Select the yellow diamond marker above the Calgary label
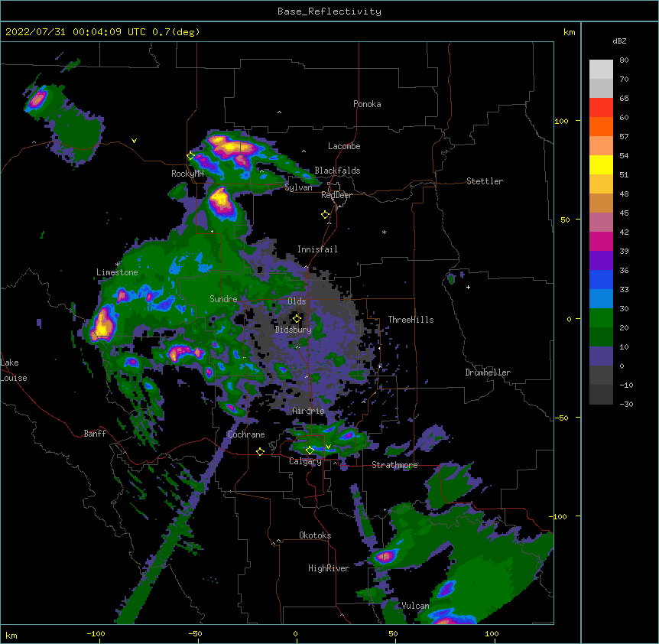The image size is (659, 644). pyautogui.click(x=310, y=450)
